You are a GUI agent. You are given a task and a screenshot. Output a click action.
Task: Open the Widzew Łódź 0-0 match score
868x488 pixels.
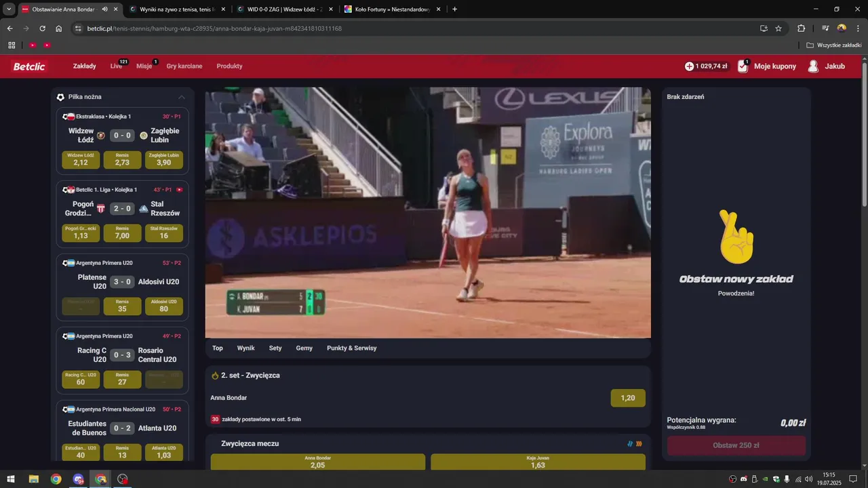click(x=122, y=136)
